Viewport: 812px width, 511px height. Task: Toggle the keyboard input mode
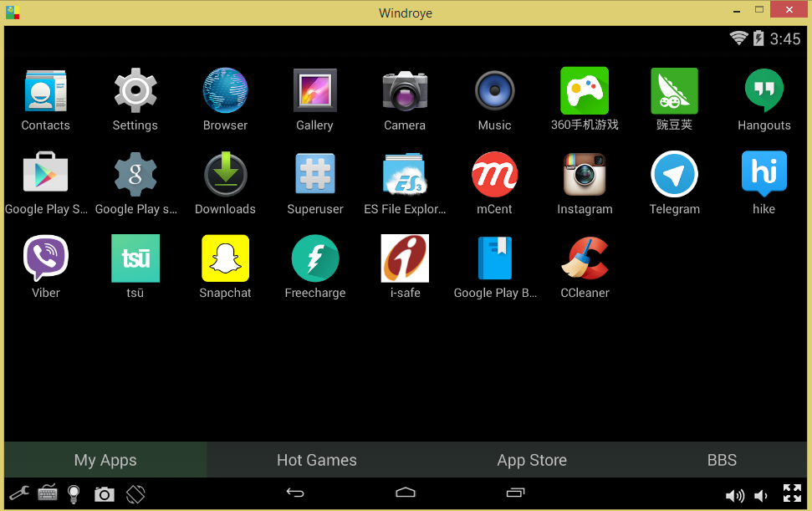48,493
